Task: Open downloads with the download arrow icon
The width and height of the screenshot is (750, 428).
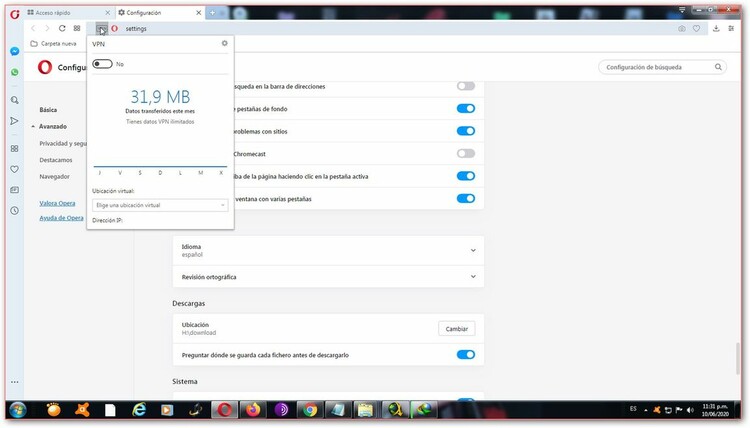Action: point(716,29)
